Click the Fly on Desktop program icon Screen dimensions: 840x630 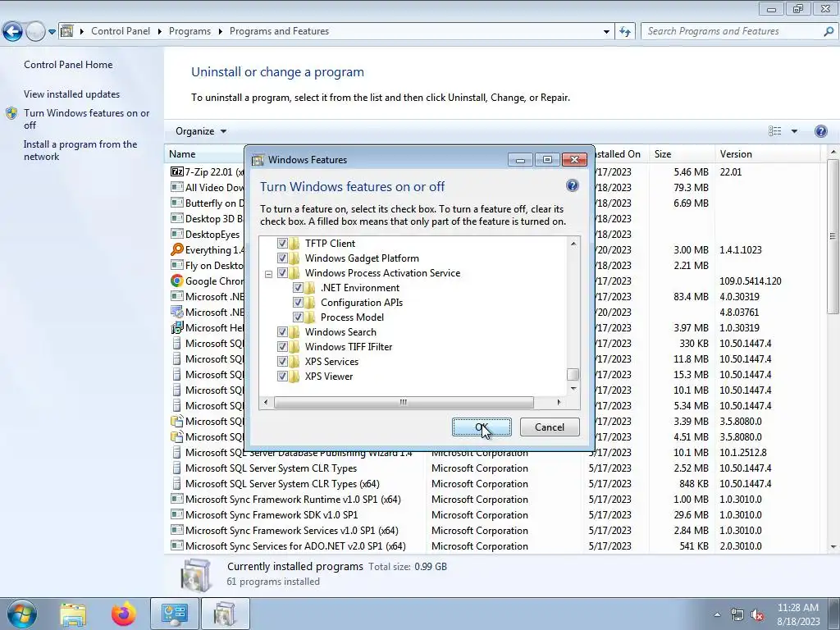177,265
